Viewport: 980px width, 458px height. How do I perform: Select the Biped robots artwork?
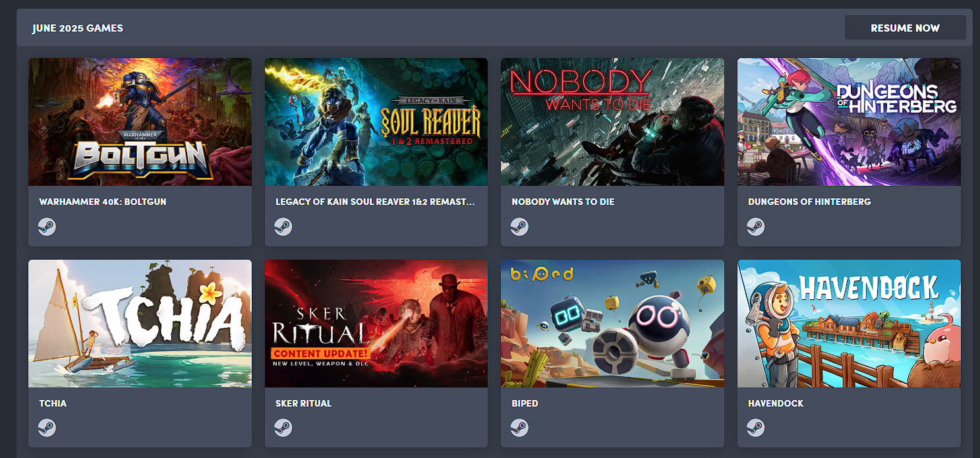(x=612, y=324)
